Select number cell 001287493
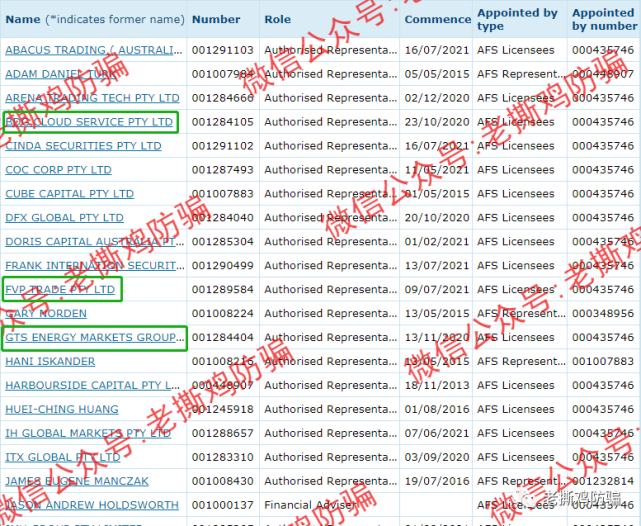The height and width of the screenshot is (526, 641). pos(223,170)
